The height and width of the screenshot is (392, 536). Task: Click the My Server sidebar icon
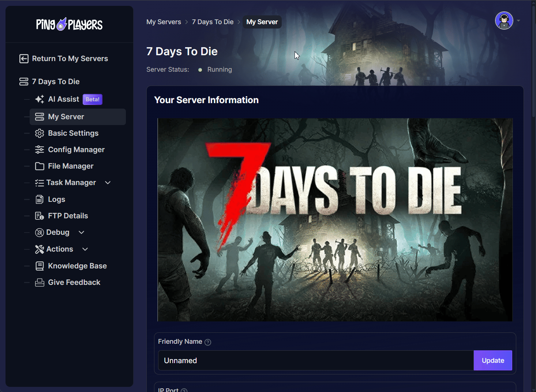point(40,117)
